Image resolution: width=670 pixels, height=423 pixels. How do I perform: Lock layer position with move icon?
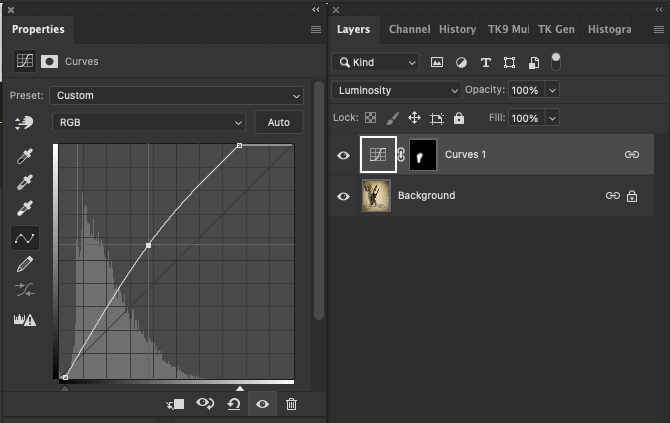click(414, 118)
